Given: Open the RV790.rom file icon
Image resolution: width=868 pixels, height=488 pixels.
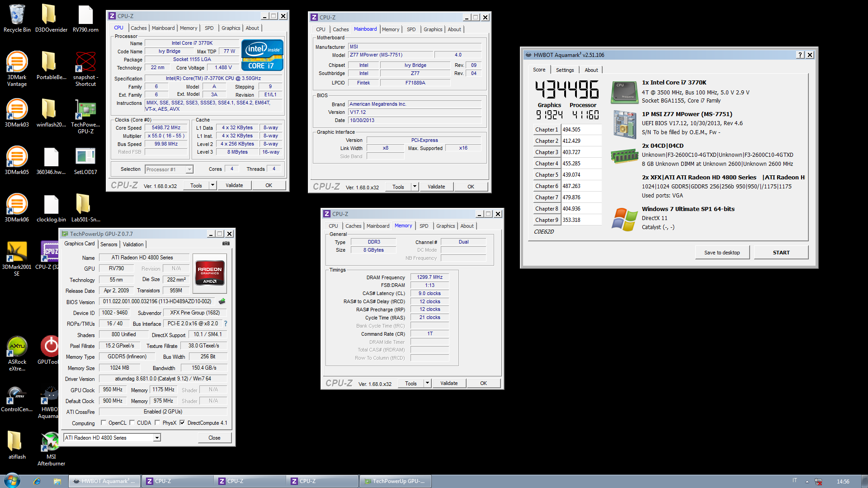Looking at the screenshot, I should [85, 19].
